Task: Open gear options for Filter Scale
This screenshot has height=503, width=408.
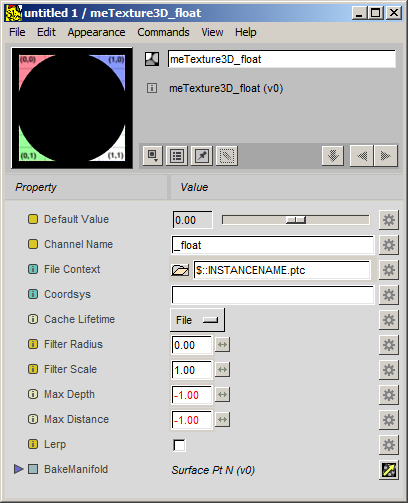Action: pyautogui.click(x=389, y=370)
